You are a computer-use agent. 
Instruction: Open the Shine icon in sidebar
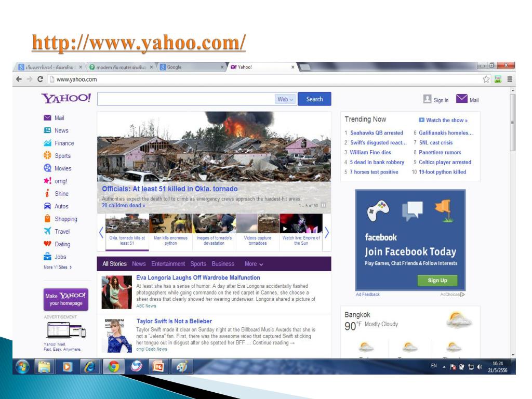click(x=47, y=193)
